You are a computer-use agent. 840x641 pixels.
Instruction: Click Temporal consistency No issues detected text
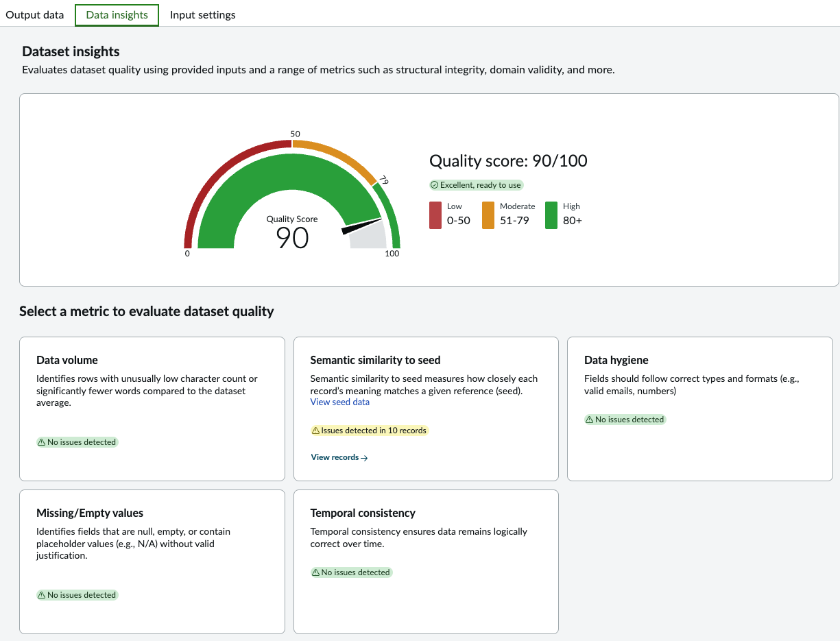[355, 572]
